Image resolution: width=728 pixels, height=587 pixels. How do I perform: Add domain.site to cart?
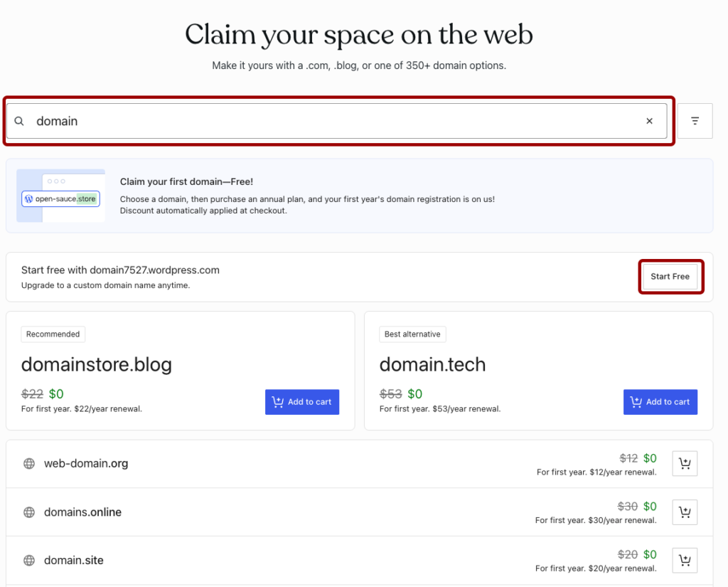tap(685, 560)
